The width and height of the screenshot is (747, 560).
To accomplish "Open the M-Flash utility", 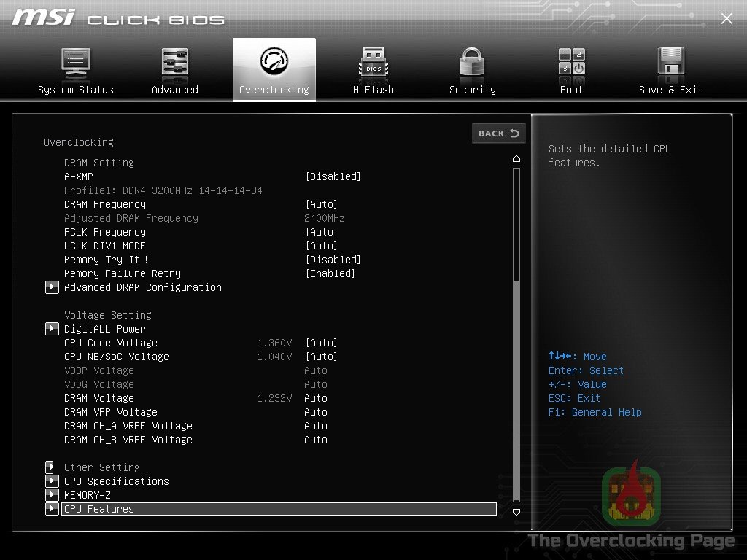I will (x=373, y=69).
